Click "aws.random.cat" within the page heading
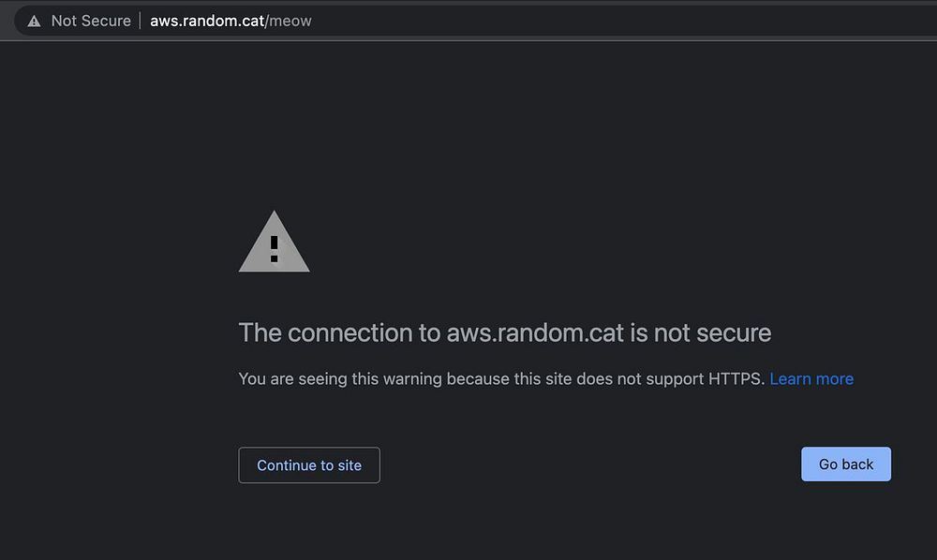Viewport: 937px width, 560px height. [535, 332]
